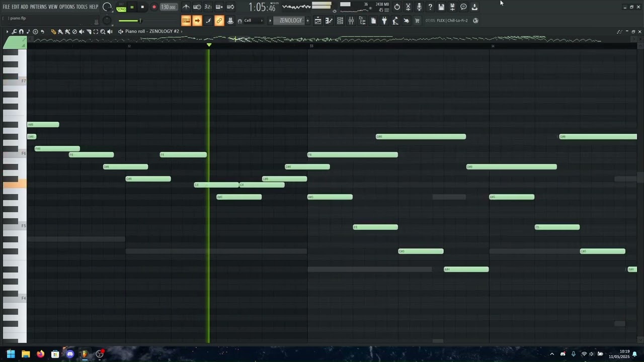
Task: Toggle piano roll snap magnet icon
Action: click(21, 32)
